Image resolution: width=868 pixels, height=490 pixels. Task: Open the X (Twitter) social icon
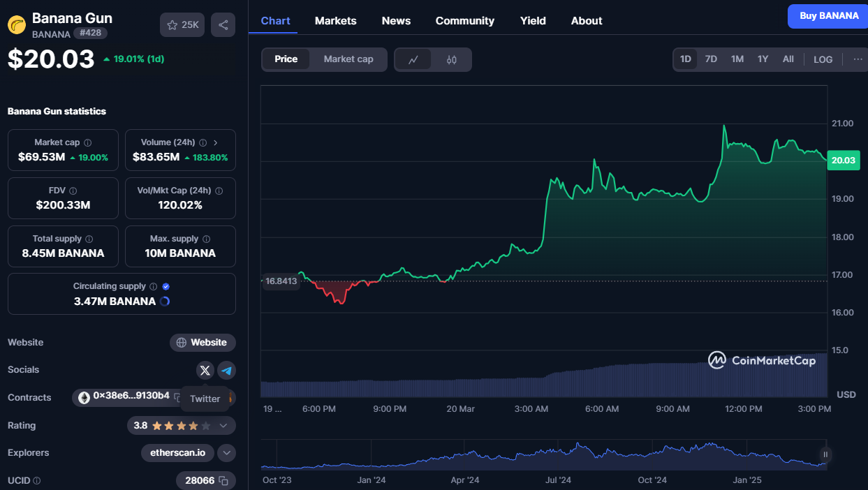(205, 370)
